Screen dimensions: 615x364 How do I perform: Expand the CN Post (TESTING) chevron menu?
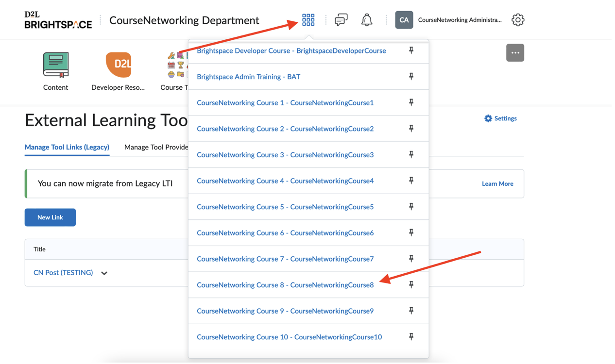[x=104, y=273]
